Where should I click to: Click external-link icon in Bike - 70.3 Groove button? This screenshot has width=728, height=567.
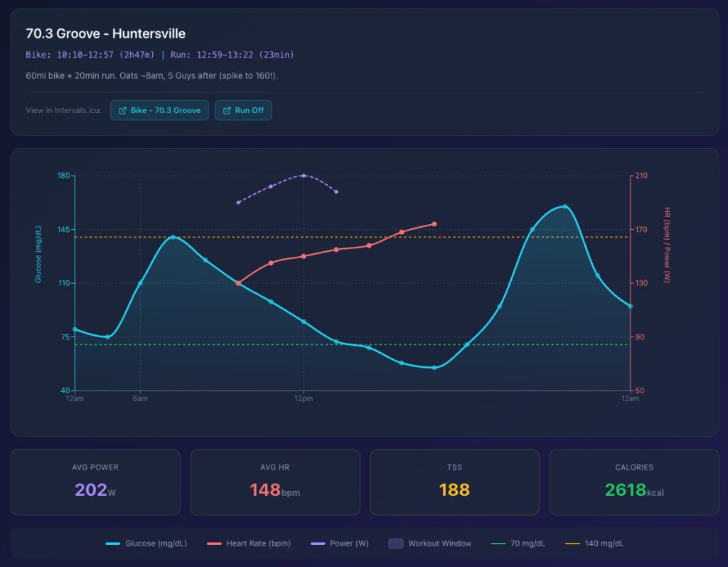(x=123, y=111)
